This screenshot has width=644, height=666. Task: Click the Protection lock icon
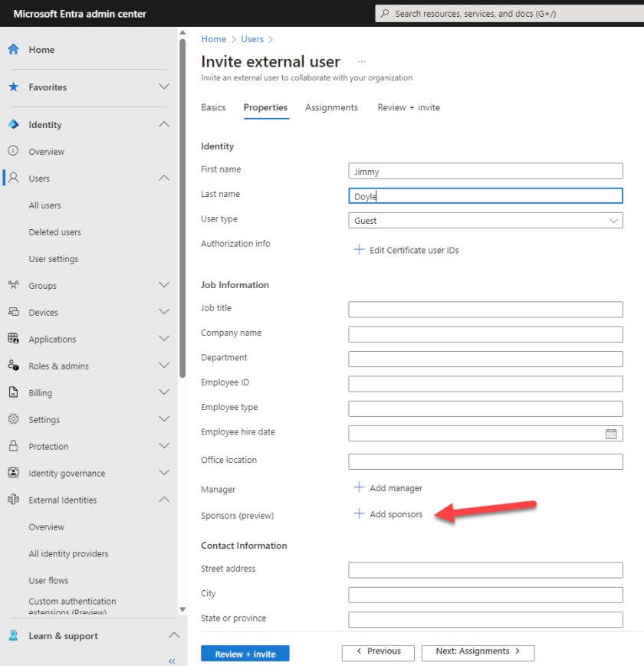click(14, 445)
